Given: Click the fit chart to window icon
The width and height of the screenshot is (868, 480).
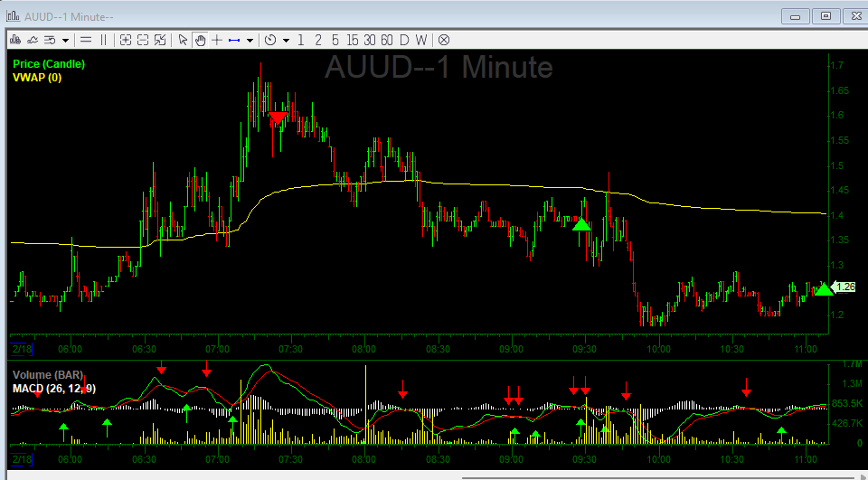Looking at the screenshot, I should point(160,40).
